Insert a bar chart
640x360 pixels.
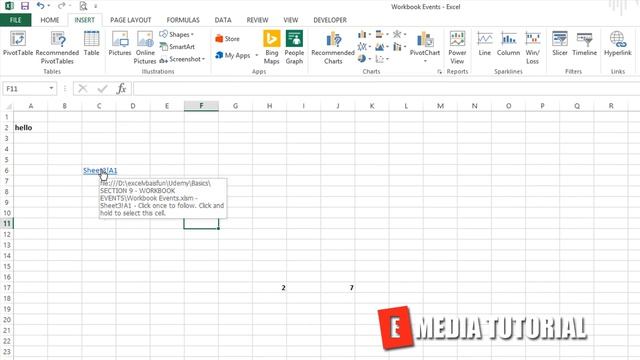(382, 34)
